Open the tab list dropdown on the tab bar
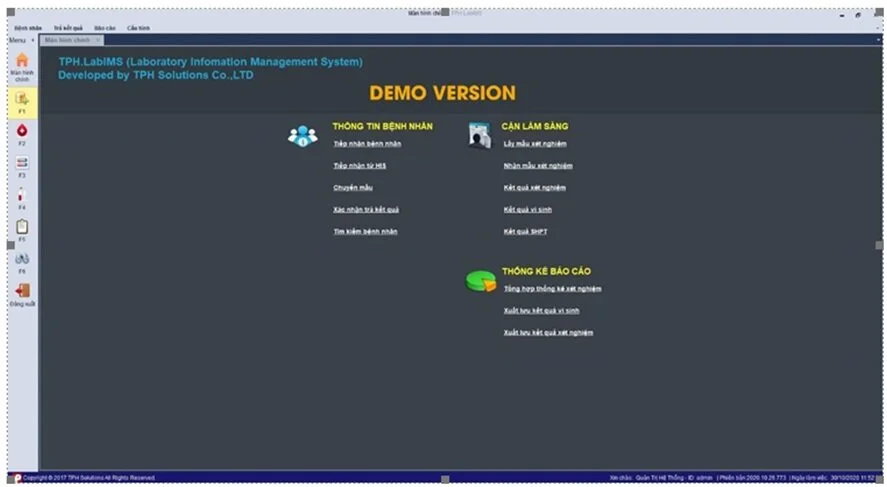The image size is (887, 487). coord(878,40)
